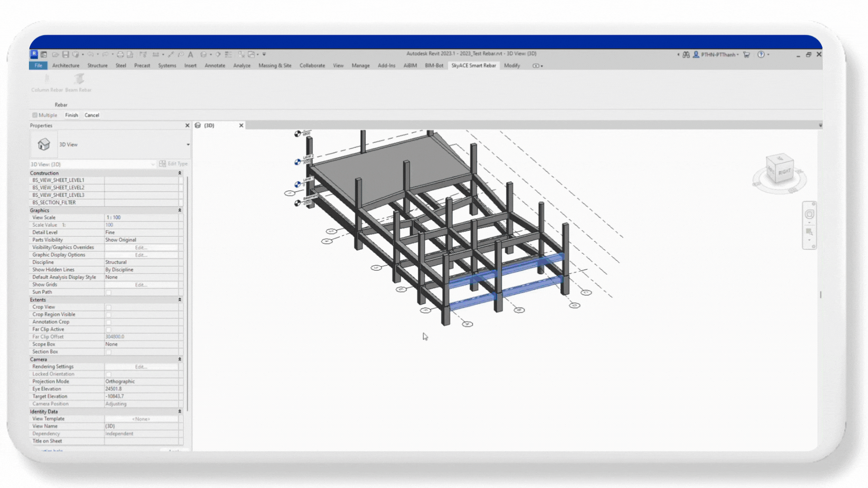Select the Text tool icon in toolbar

coord(191,54)
